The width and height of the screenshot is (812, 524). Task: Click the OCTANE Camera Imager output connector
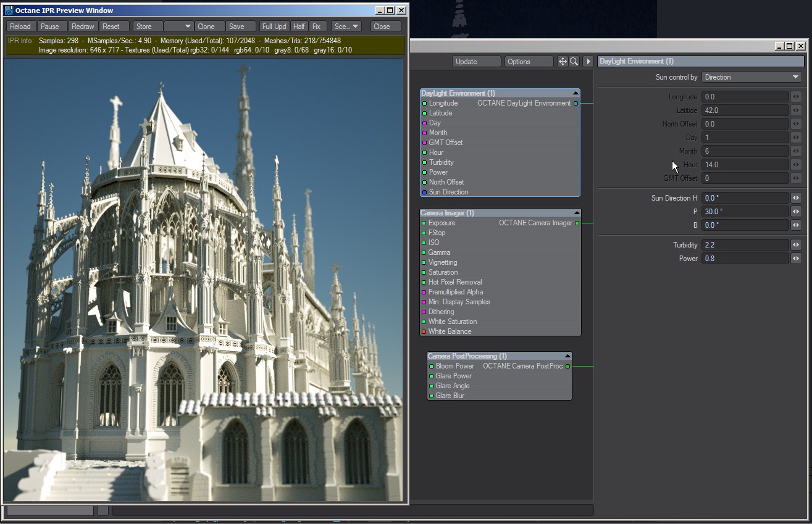(577, 223)
